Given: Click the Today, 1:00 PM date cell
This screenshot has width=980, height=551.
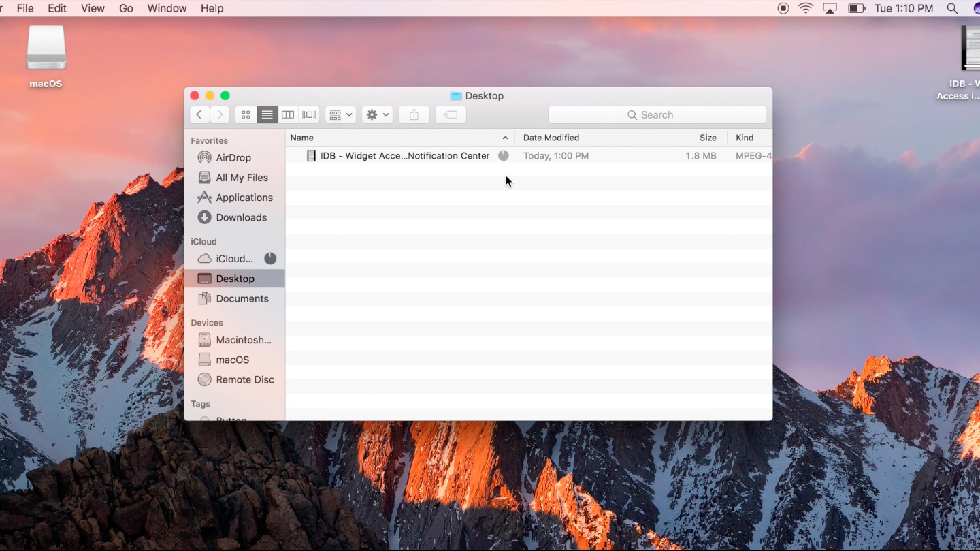Looking at the screenshot, I should pos(556,156).
